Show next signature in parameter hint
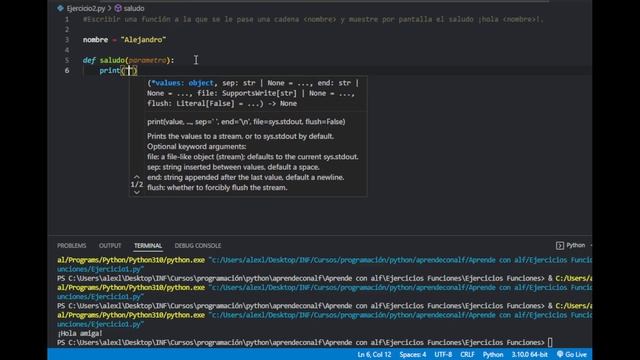Image resolution: width=640 pixels, height=360 pixels. point(137,192)
